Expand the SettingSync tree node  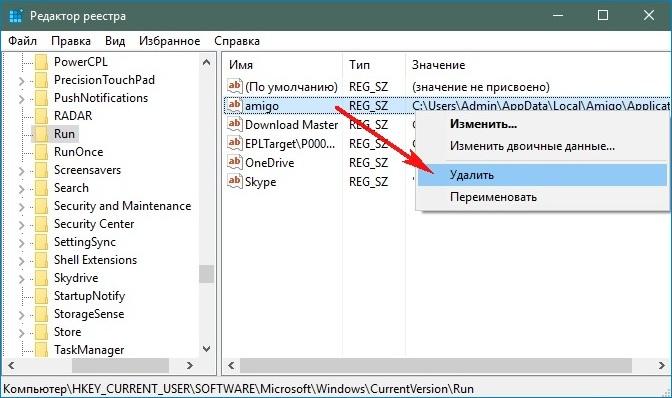click(21, 243)
